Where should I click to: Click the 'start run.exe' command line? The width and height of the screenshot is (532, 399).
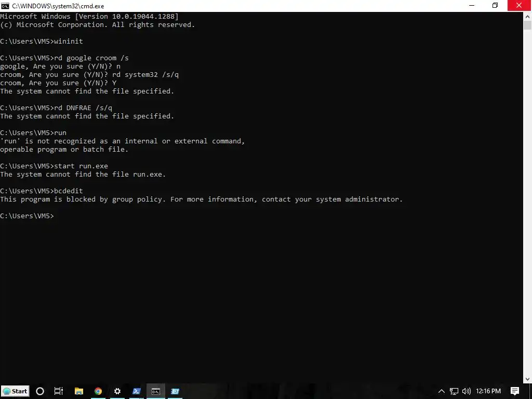tap(54, 166)
